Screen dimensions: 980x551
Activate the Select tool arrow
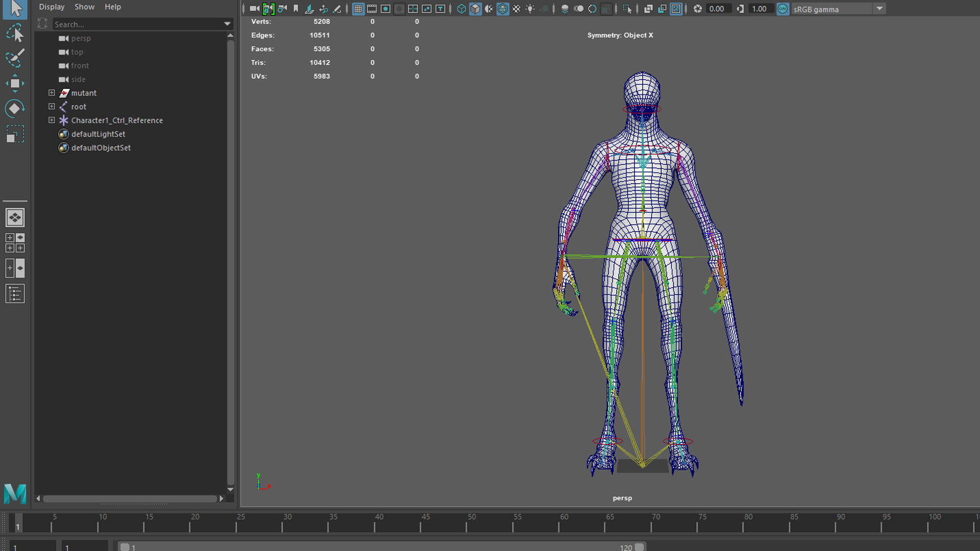(15, 9)
